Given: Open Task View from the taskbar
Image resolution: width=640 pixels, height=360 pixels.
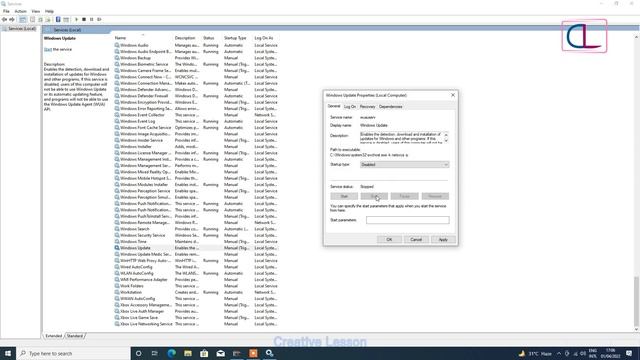Looking at the screenshot, I should pyautogui.click(x=155, y=353).
